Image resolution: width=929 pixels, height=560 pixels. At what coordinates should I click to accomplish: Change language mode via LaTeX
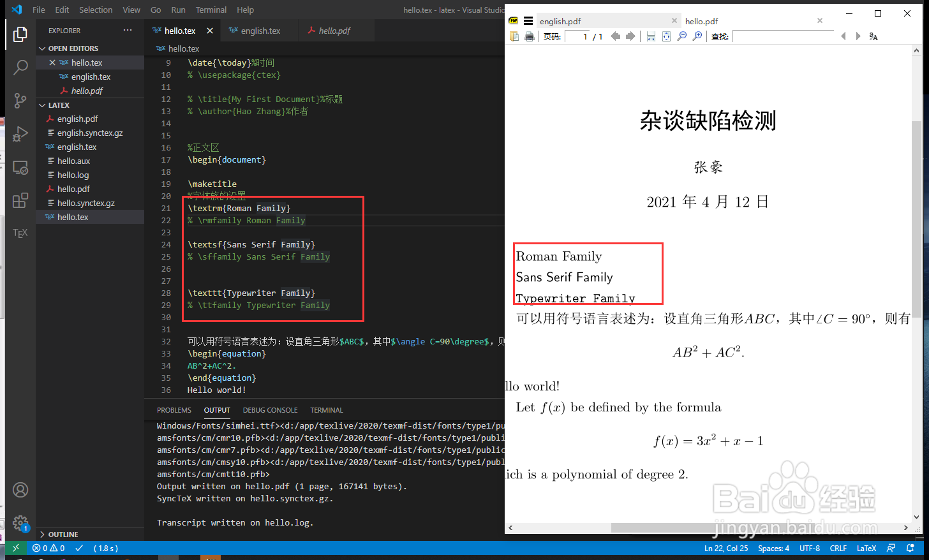click(x=866, y=548)
